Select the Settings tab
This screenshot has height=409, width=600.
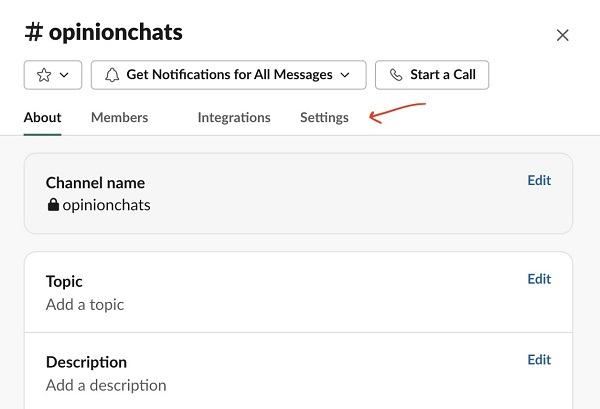324,118
